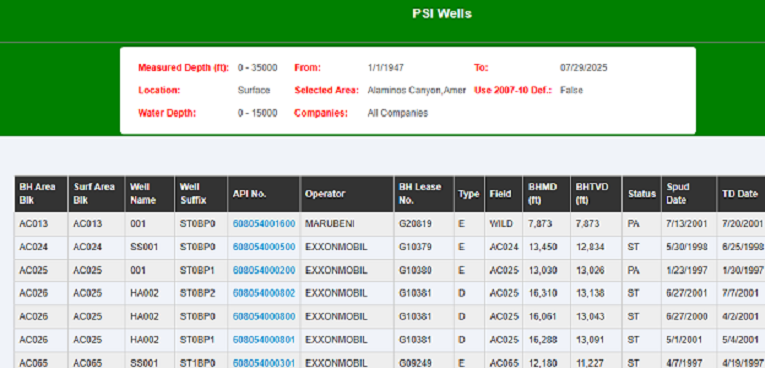Screen dimensions: 765x368
Task: Open API number 608054000200 link
Action: coord(264,270)
